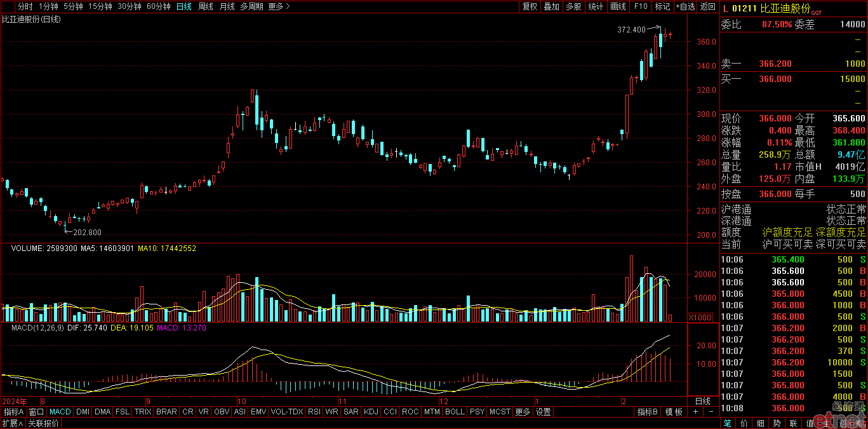Open indicator 设置 settings
Image resolution: width=868 pixels, height=429 pixels.
tap(543, 412)
